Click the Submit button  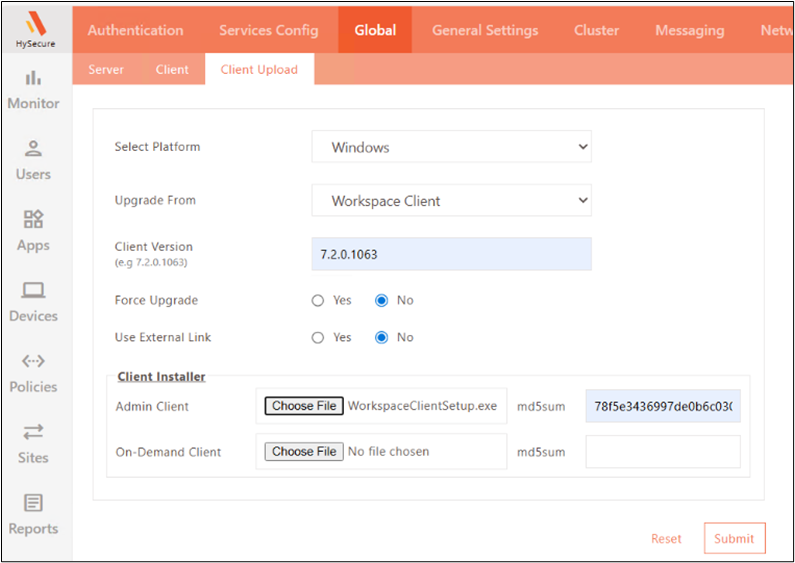pyautogui.click(x=734, y=538)
